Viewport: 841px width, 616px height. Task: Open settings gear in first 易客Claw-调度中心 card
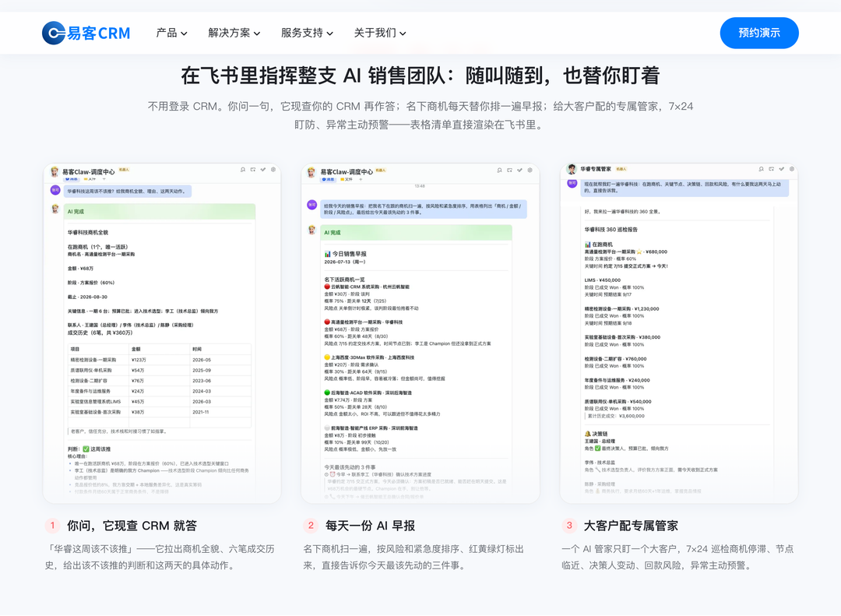273,170
